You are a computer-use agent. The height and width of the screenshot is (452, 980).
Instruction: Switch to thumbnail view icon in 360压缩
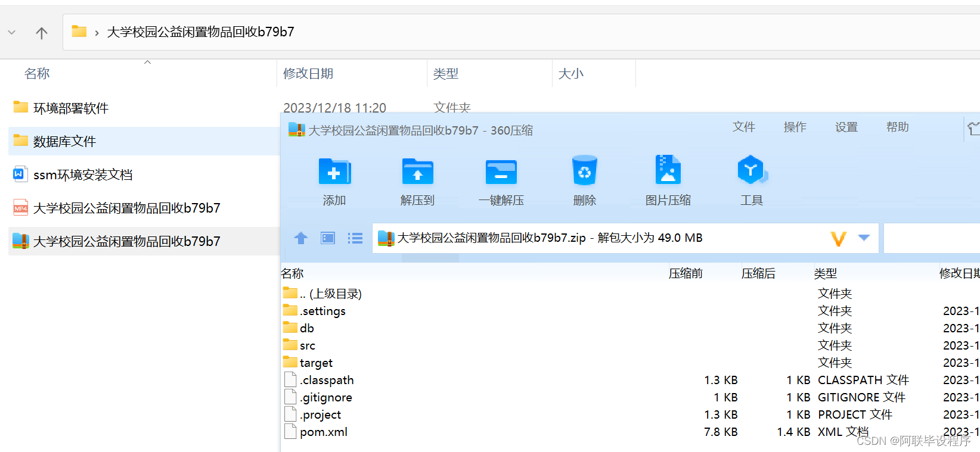[328, 238]
